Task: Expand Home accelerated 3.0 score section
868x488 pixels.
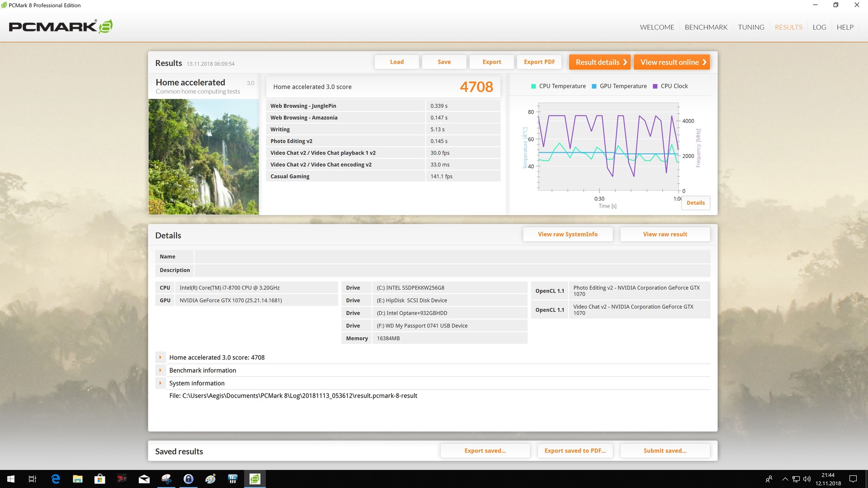Action: tap(160, 357)
